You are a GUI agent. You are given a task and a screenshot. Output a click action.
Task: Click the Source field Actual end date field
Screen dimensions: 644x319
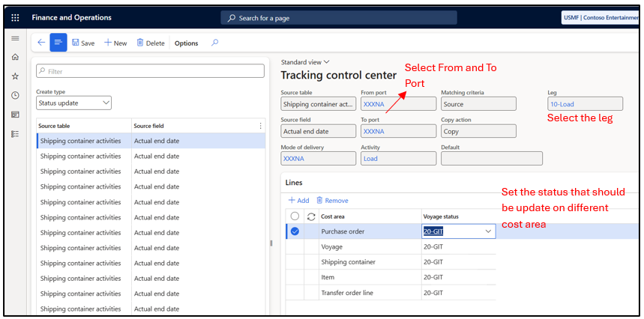tap(319, 132)
